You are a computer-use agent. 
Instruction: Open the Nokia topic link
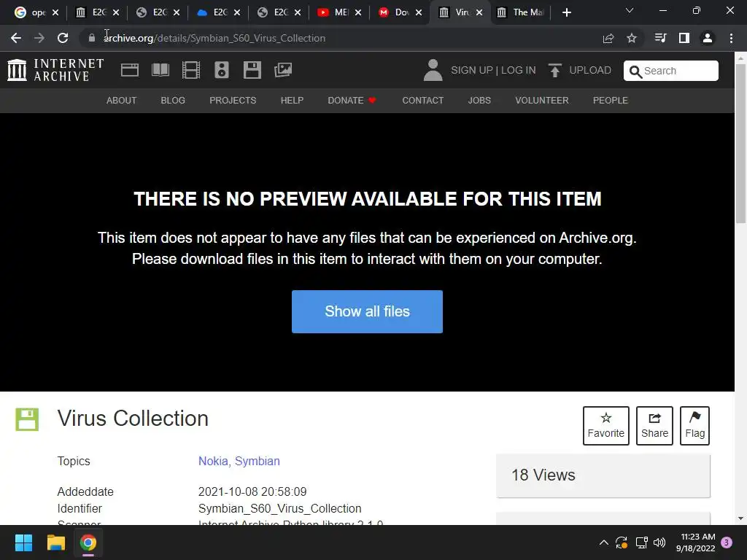coord(213,461)
